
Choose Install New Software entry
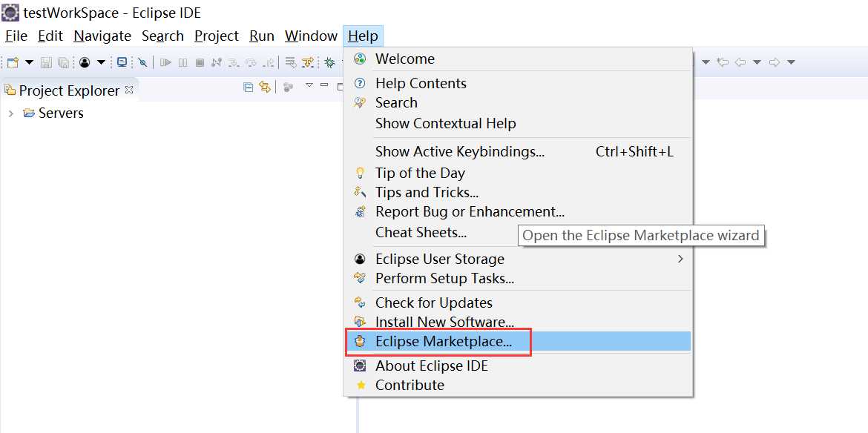coord(518,322)
